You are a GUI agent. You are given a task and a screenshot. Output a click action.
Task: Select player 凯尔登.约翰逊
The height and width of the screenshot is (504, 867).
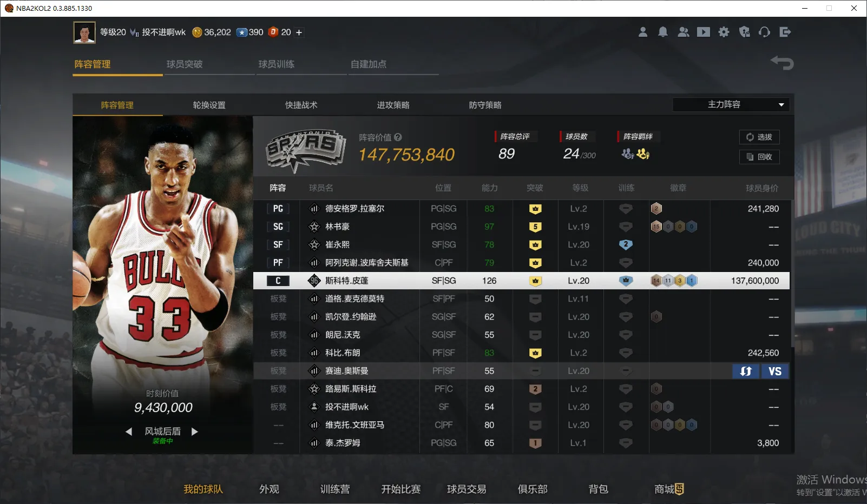tap(351, 317)
